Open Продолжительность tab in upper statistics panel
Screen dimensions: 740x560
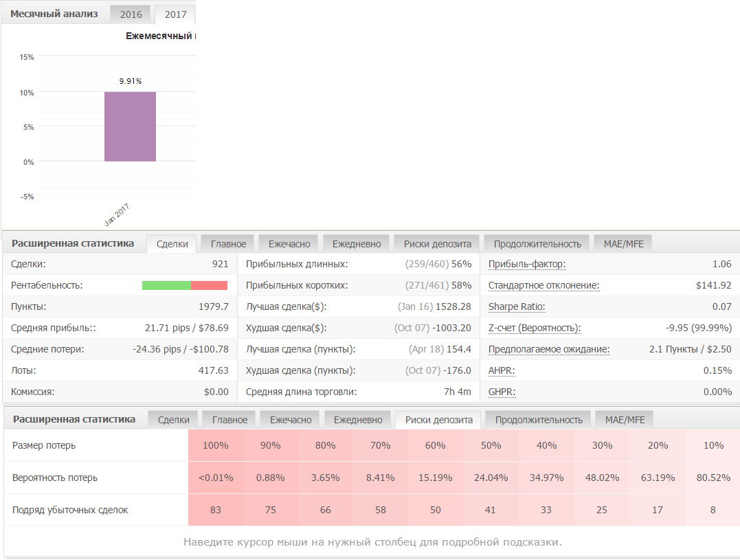point(537,244)
